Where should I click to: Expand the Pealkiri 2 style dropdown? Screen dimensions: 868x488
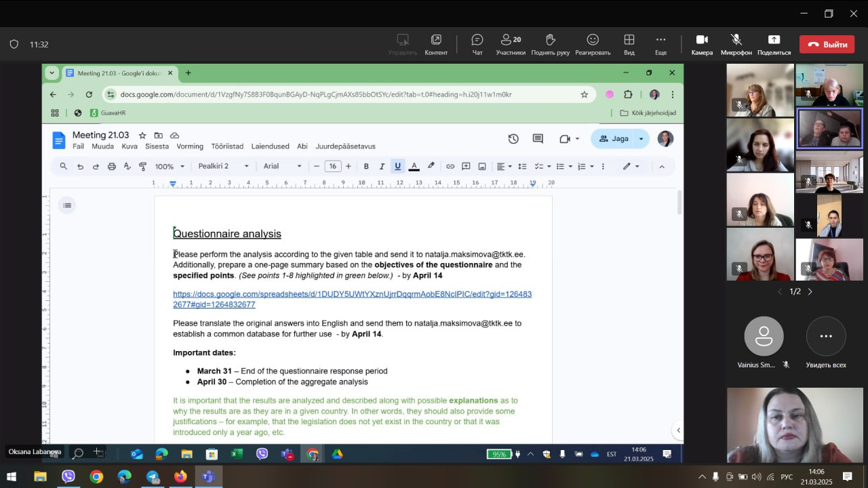click(x=224, y=166)
